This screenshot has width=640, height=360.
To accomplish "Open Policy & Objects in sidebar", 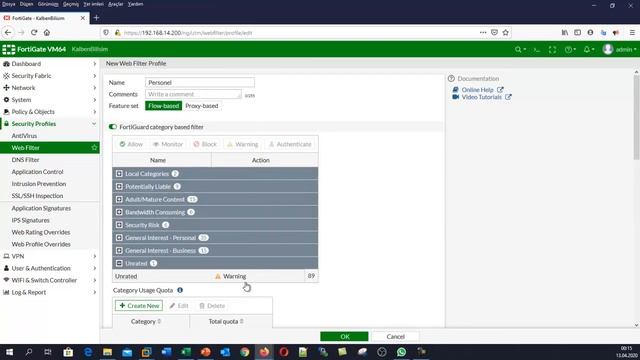I will [x=50, y=112].
